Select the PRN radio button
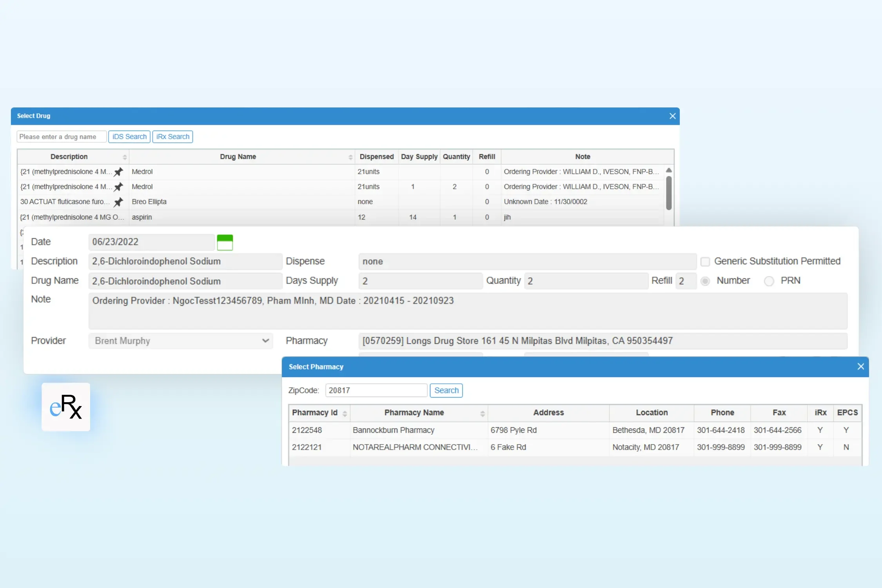The width and height of the screenshot is (882, 588). click(769, 281)
